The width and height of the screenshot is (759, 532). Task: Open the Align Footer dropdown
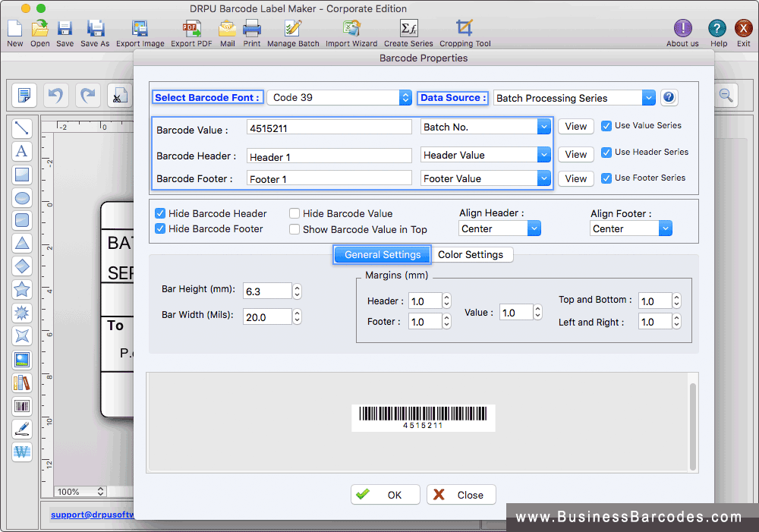[631, 228]
